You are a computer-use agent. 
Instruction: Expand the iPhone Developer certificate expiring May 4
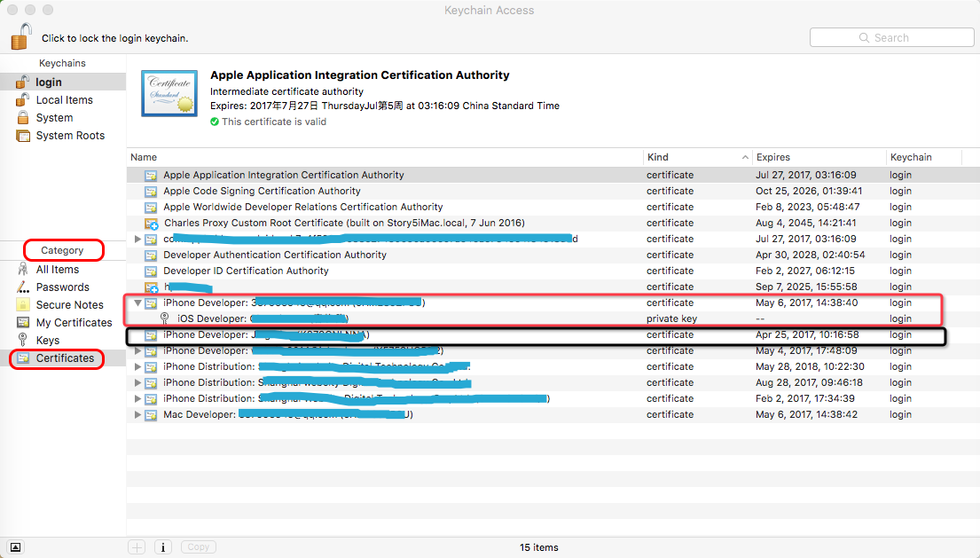tap(137, 350)
